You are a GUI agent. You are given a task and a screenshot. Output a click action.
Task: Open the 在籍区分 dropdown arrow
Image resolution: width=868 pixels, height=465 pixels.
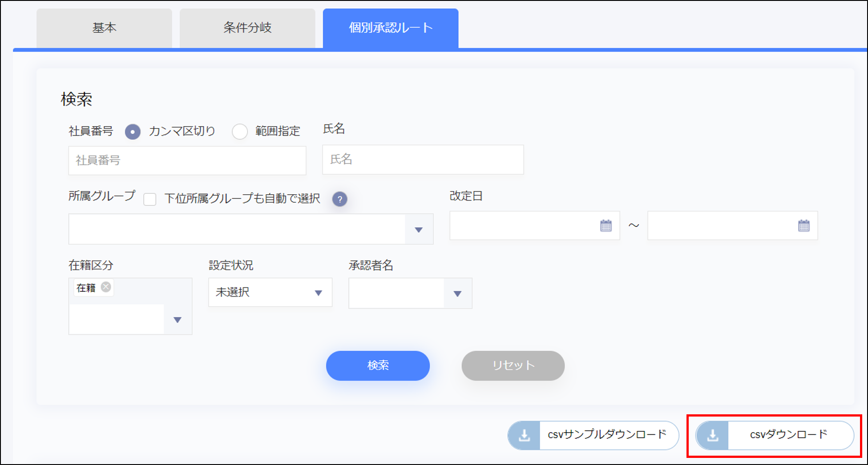click(x=177, y=320)
